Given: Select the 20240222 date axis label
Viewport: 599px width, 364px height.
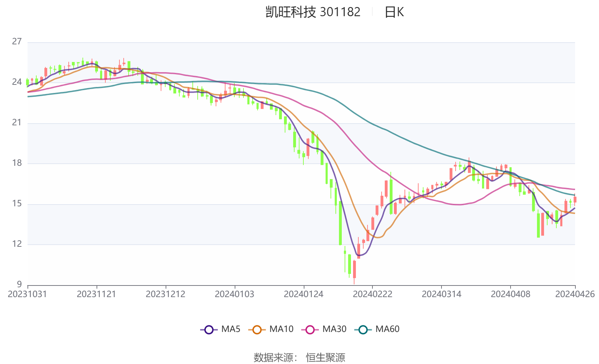Looking at the screenshot, I should [x=372, y=294].
